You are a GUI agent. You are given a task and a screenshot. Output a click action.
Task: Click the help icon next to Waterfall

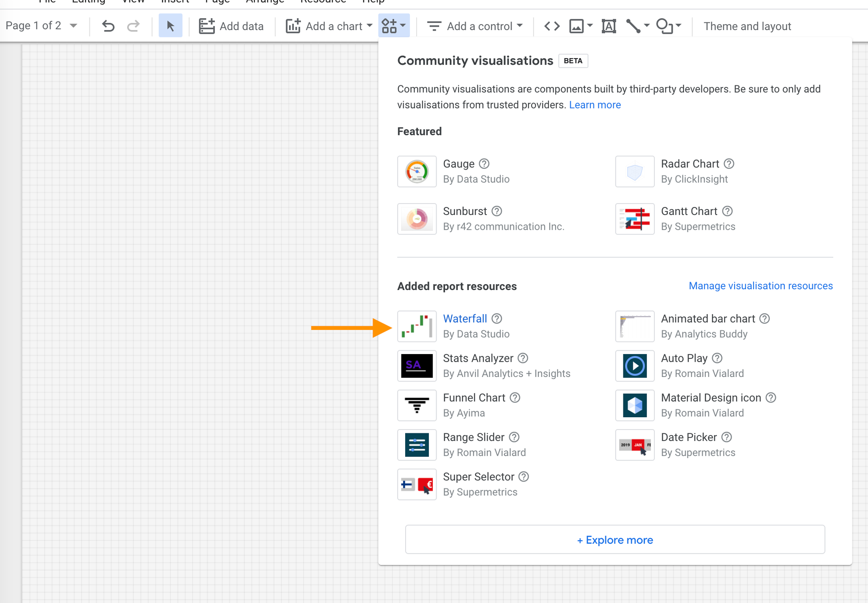(x=497, y=318)
